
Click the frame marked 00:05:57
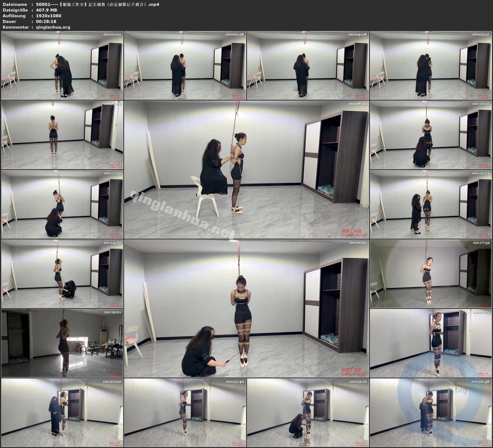coord(431,65)
